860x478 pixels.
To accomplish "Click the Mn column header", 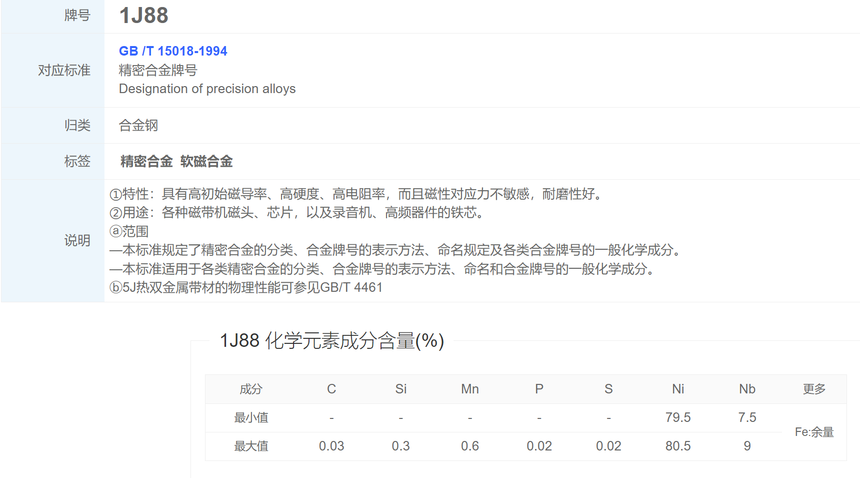I will coord(470,389).
